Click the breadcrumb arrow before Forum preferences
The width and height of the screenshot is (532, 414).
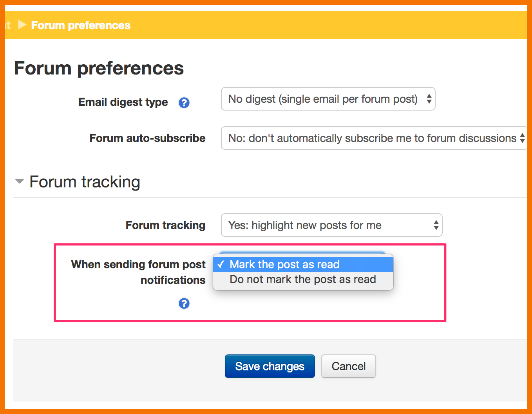pyautogui.click(x=22, y=25)
